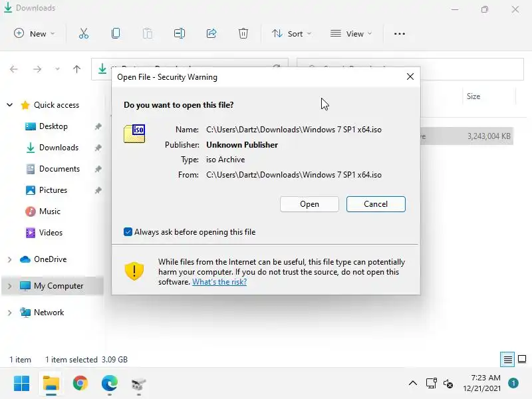Click File Explorer on the taskbar
This screenshot has width=532, height=399.
51,384
